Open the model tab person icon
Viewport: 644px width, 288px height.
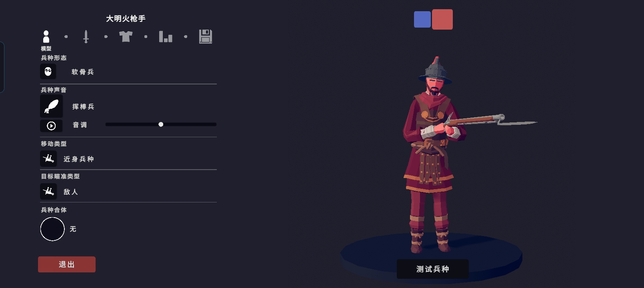point(46,36)
